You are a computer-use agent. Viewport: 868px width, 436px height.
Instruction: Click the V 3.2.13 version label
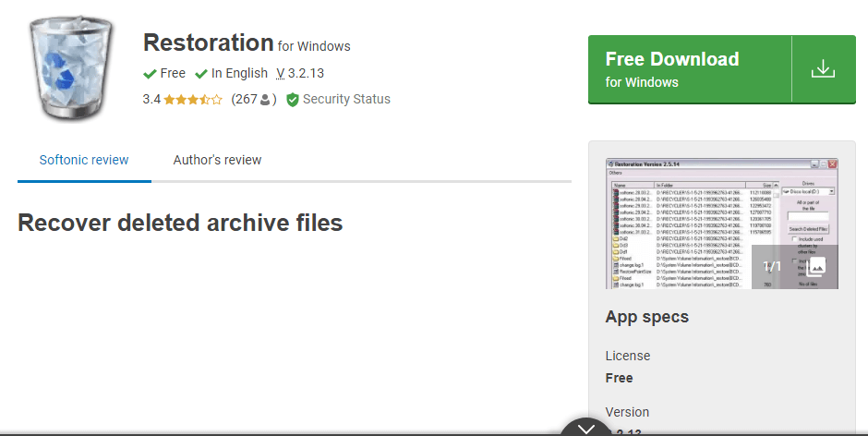[300, 73]
